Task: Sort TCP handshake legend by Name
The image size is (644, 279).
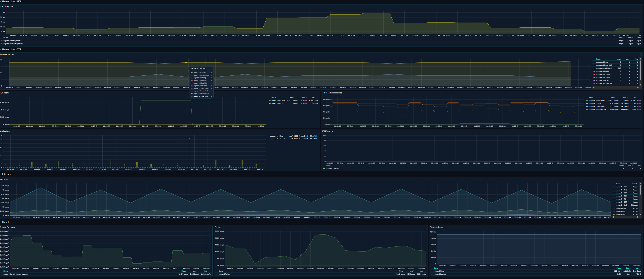Action: click(591, 97)
